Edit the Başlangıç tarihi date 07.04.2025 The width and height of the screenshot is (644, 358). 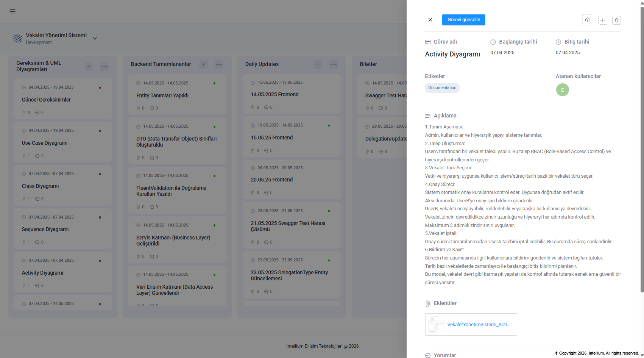(502, 53)
